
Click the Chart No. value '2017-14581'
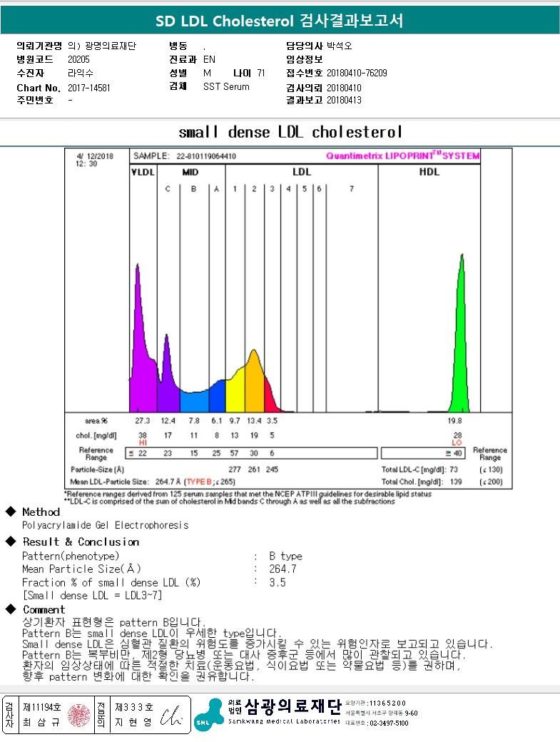pos(89,88)
